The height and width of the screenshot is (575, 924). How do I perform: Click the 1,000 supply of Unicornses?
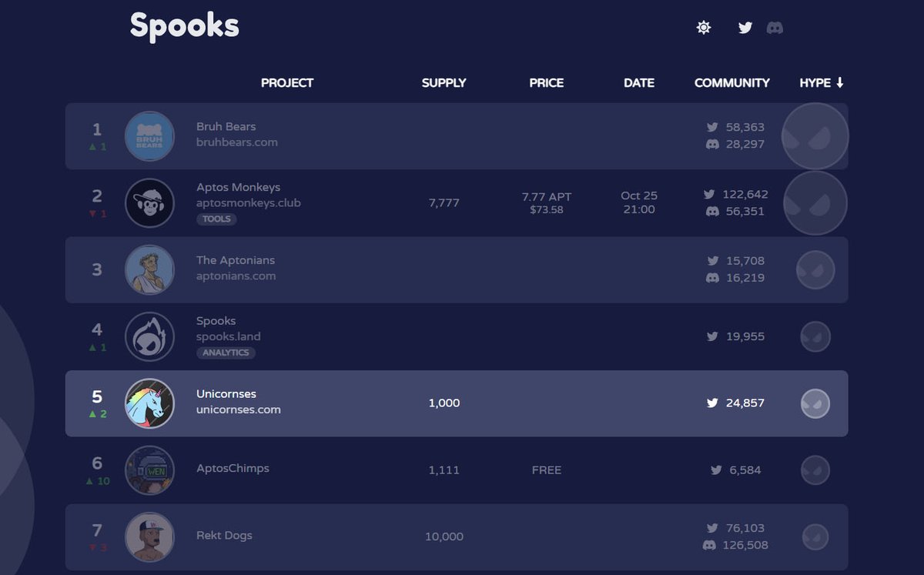point(444,403)
